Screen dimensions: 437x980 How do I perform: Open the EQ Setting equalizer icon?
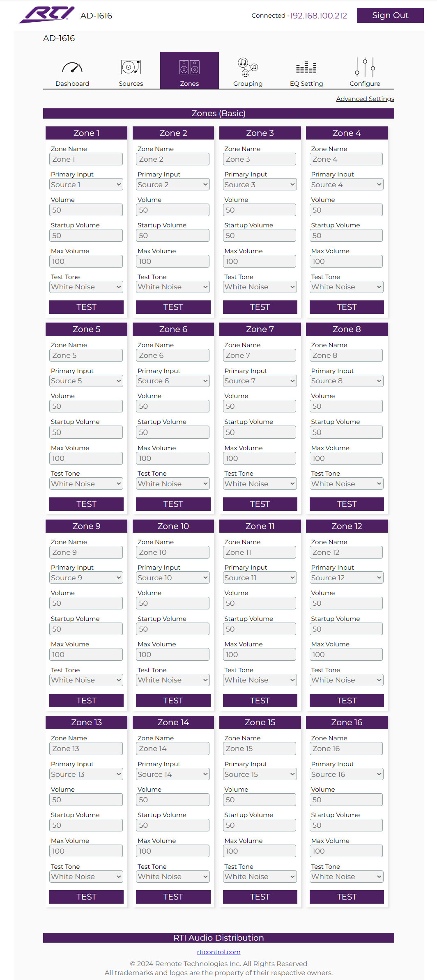tap(306, 67)
